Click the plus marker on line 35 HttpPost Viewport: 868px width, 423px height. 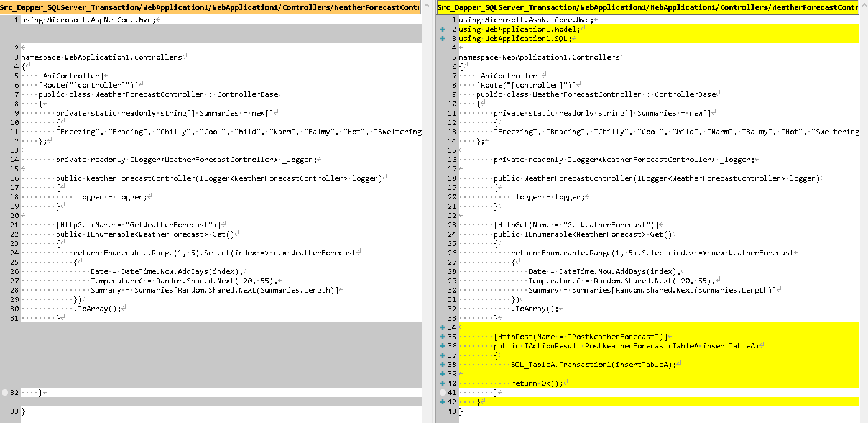443,337
